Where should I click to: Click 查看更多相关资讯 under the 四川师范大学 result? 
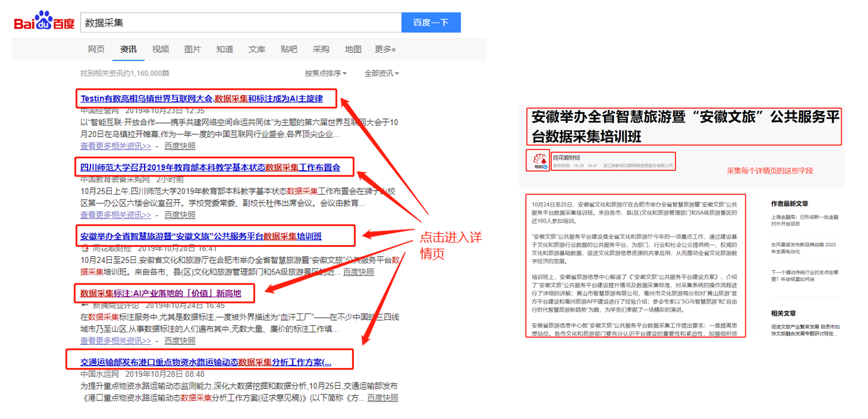[x=116, y=215]
